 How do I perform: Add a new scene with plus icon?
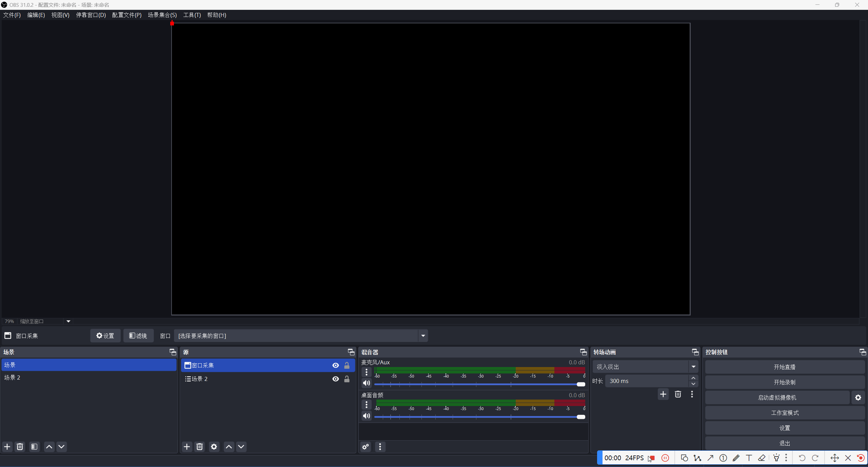(x=7, y=447)
